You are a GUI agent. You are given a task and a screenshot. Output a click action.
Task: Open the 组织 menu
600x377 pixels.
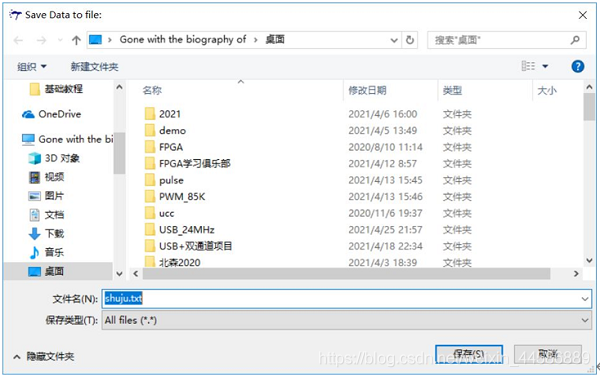(x=32, y=67)
